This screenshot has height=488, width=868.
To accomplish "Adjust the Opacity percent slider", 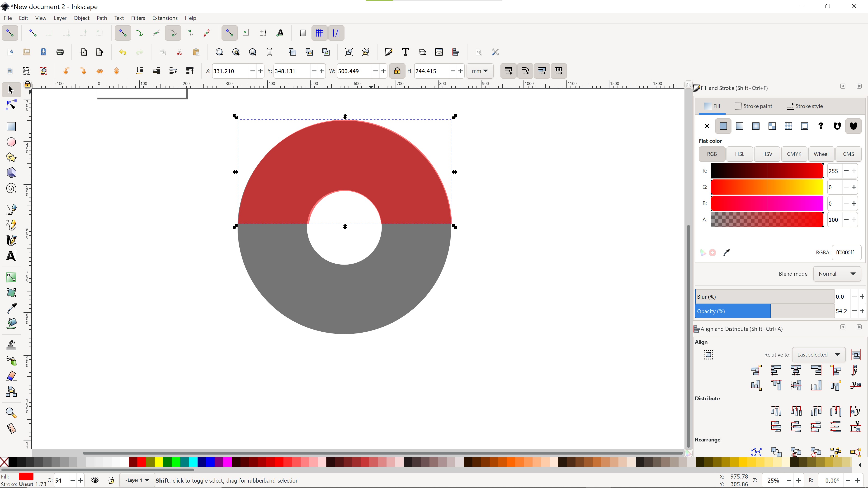I will [x=764, y=311].
